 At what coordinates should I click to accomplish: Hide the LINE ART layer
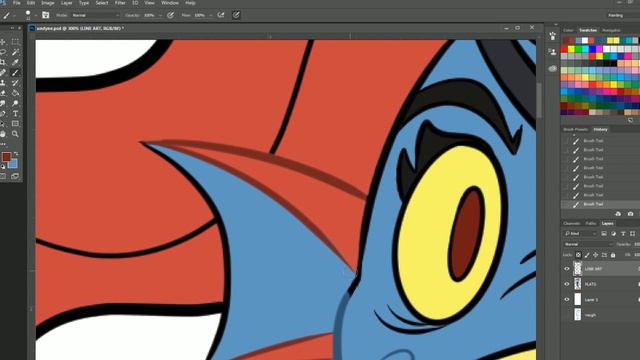tap(567, 269)
